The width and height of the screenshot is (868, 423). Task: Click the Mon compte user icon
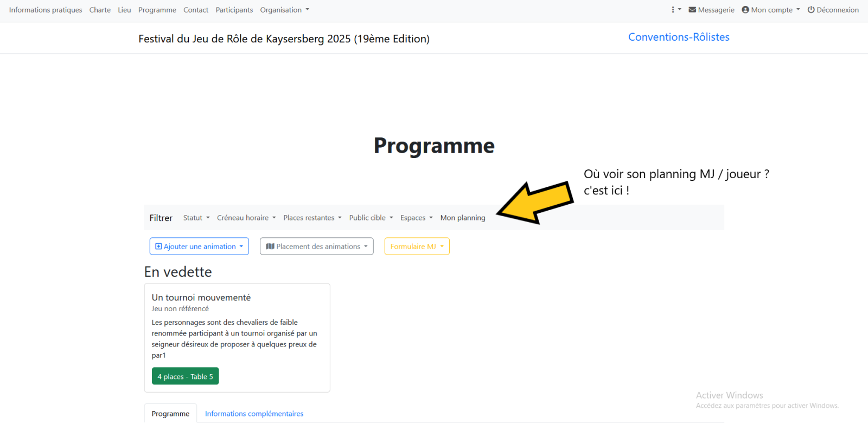pyautogui.click(x=745, y=10)
